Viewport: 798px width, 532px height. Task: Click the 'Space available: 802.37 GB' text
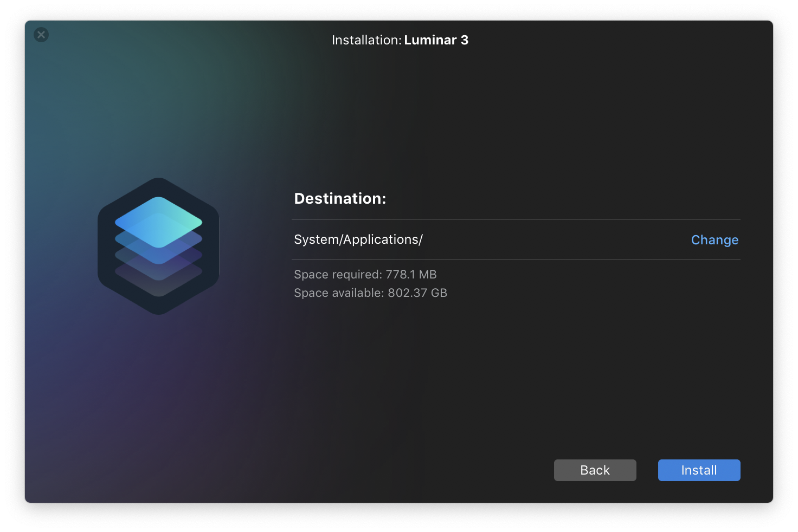[x=370, y=293]
